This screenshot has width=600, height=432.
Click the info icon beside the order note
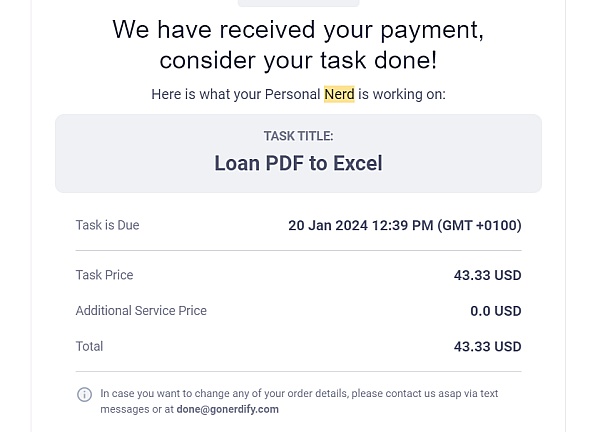tap(84, 395)
